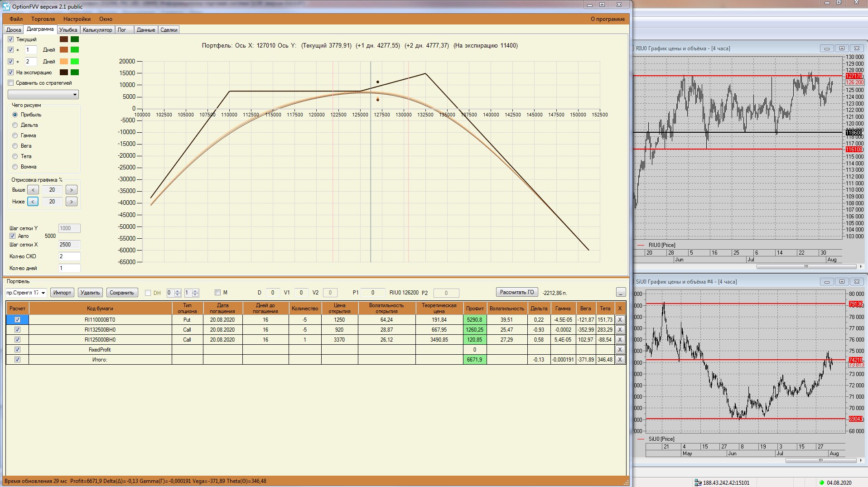Image resolution: width=868 pixels, height=487 pixels.
Task: Increase the Выше chart percentage with right arrow
Action: 71,190
